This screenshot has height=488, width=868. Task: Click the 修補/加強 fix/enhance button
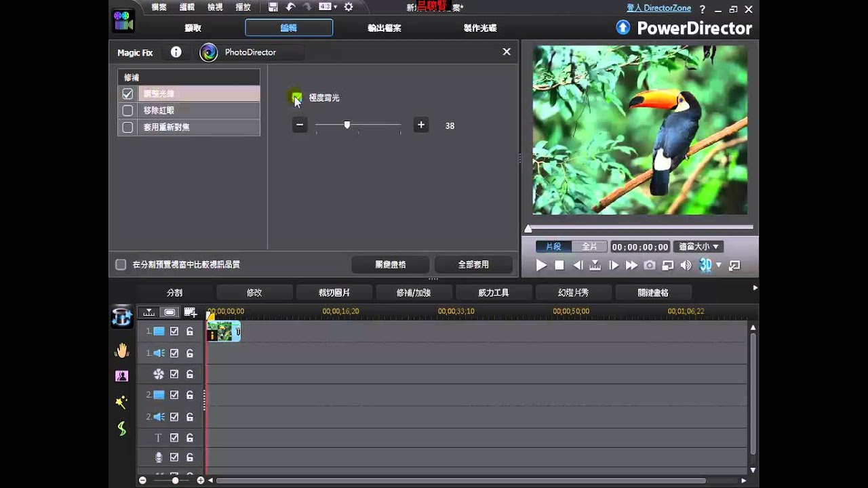pos(414,293)
